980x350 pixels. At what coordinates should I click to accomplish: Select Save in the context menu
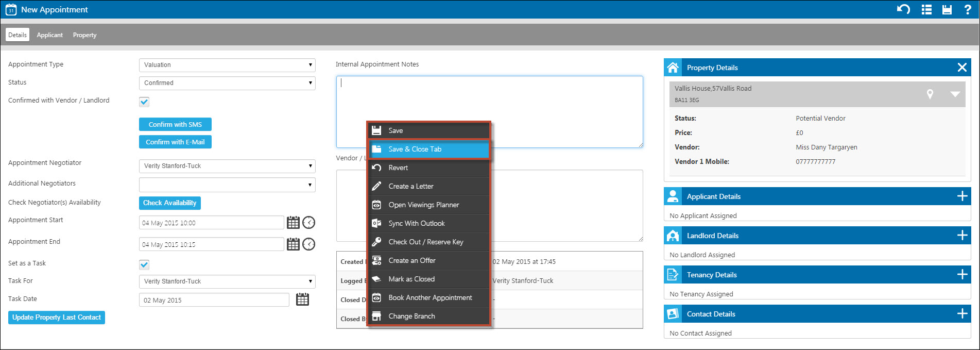click(429, 130)
